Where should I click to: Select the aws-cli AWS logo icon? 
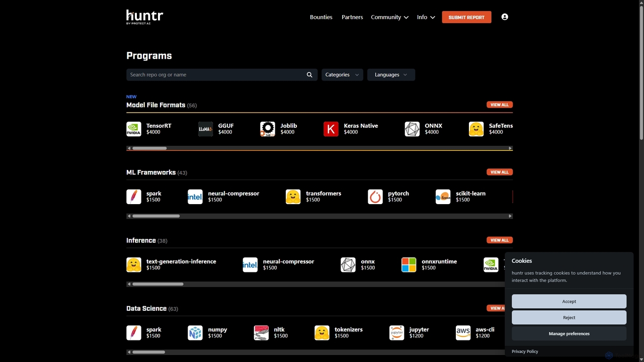tap(463, 333)
